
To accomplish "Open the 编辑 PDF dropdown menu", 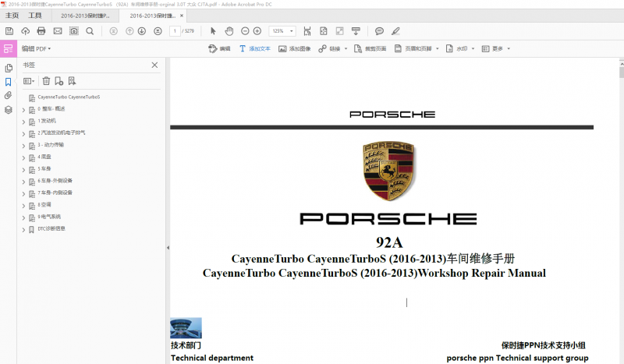I will point(36,48).
